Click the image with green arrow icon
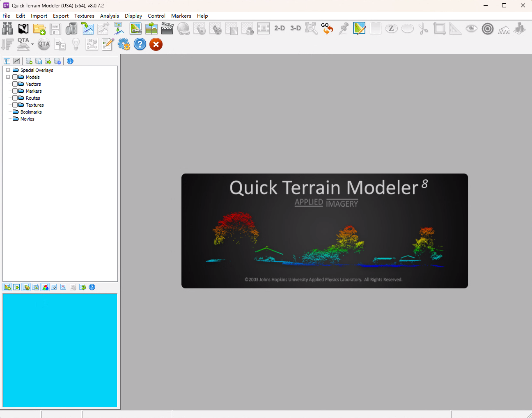 (151, 28)
